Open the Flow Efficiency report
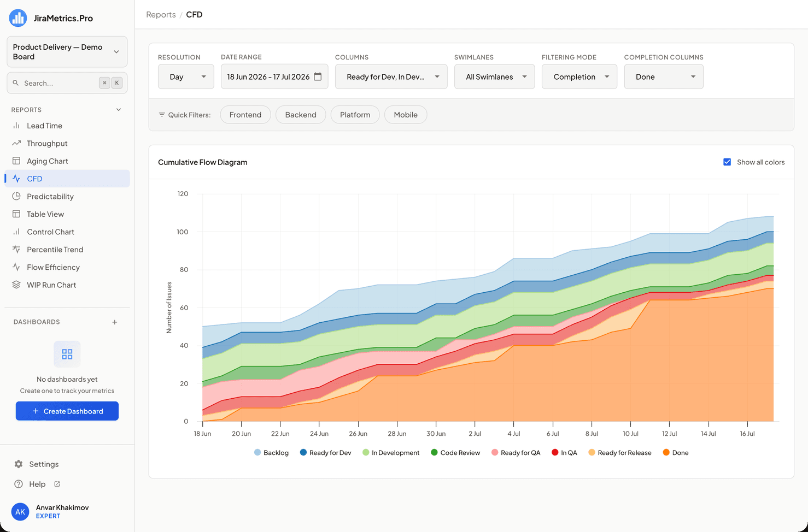This screenshot has width=808, height=532. click(67, 267)
